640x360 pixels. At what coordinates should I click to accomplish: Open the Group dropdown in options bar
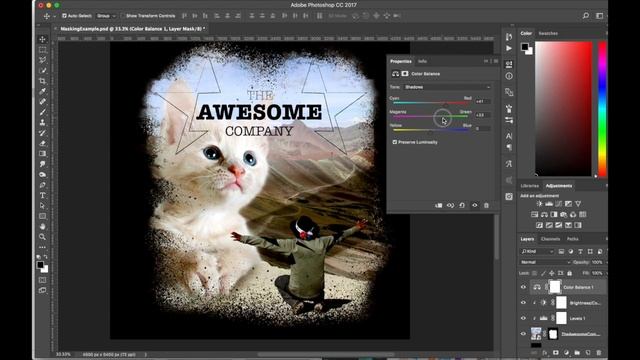coord(106,16)
